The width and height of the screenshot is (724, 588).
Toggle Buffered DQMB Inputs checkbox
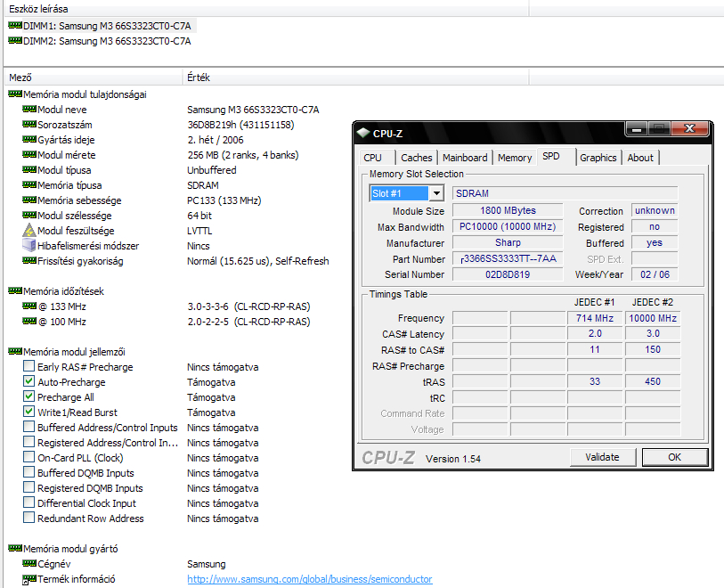tap(29, 472)
